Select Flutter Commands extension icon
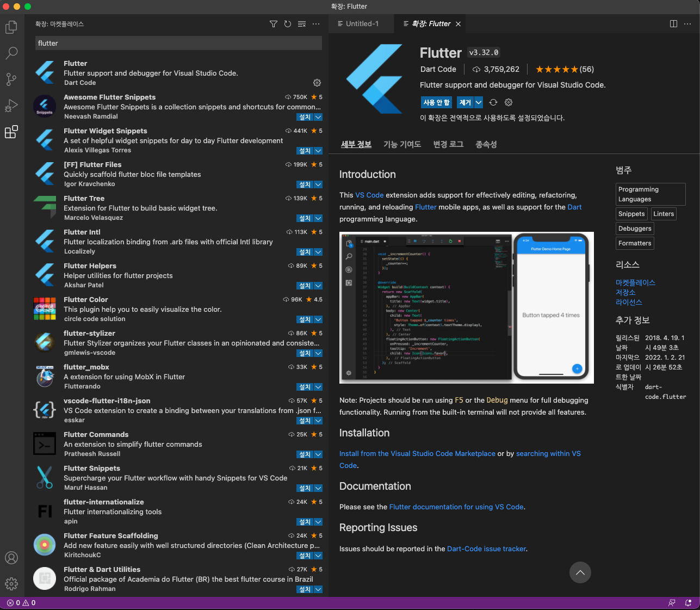 point(45,443)
